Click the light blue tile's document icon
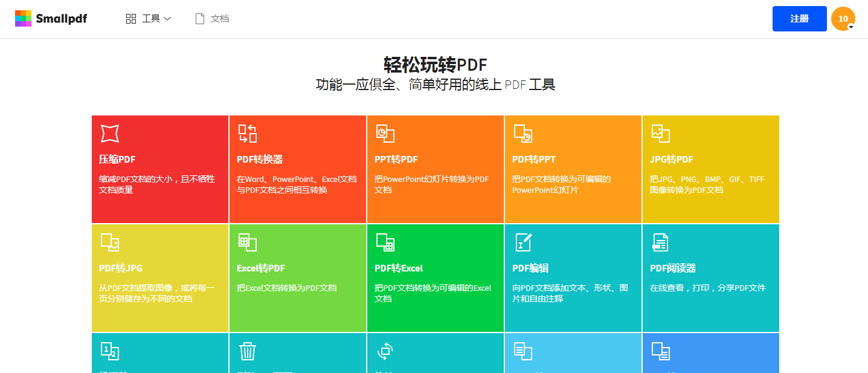This screenshot has height=373, width=868. pyautogui.click(x=523, y=351)
